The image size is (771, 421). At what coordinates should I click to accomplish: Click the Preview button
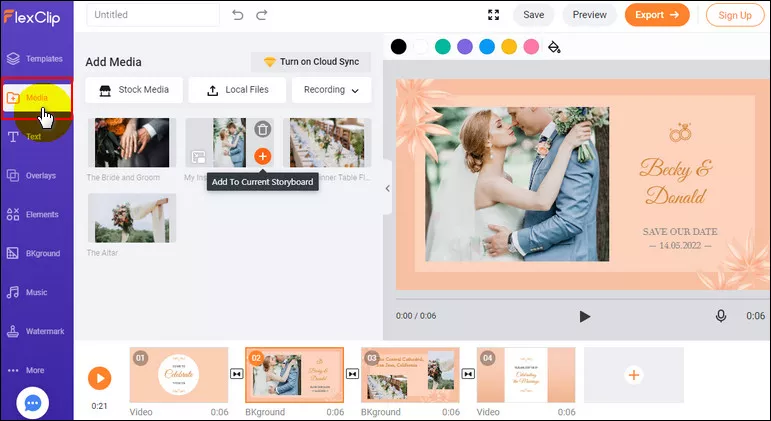coord(589,15)
